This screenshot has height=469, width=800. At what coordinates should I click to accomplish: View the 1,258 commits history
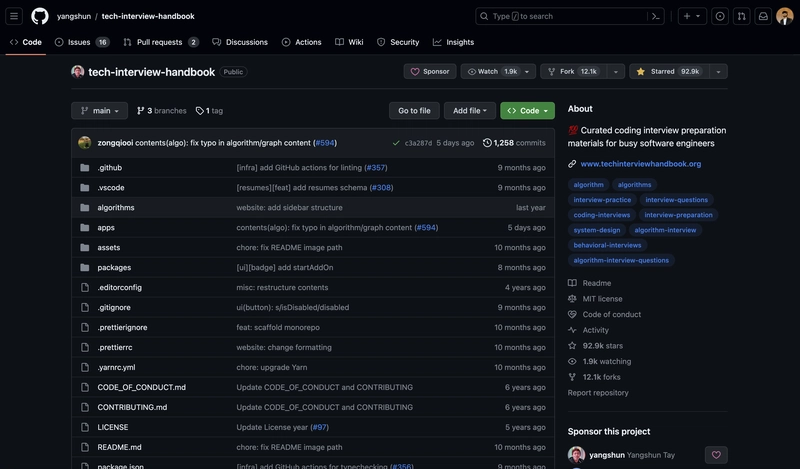(514, 143)
